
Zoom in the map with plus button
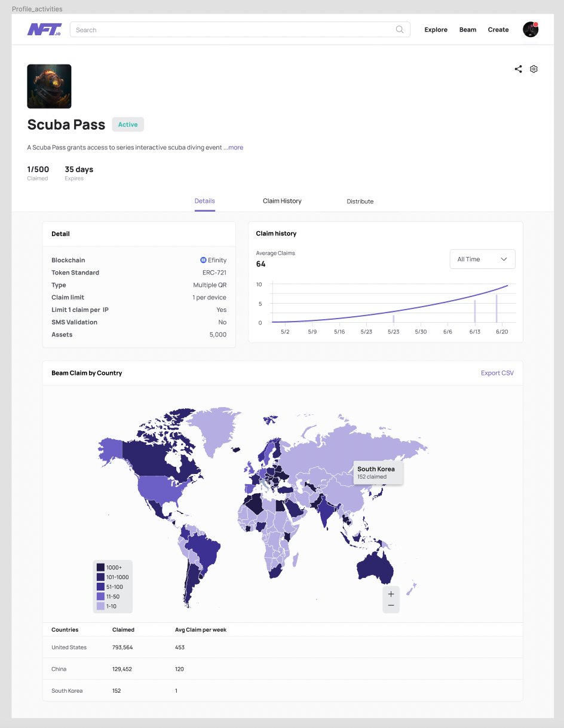[x=391, y=594]
